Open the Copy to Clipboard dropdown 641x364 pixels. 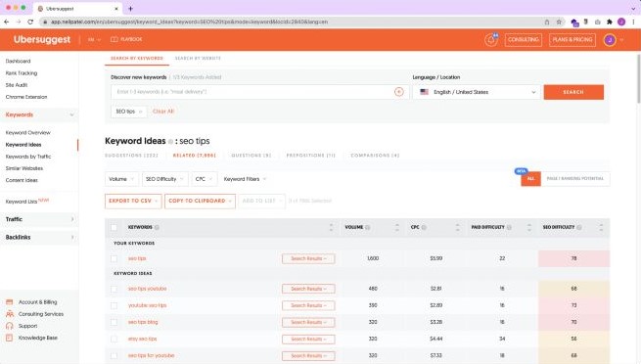[200, 201]
